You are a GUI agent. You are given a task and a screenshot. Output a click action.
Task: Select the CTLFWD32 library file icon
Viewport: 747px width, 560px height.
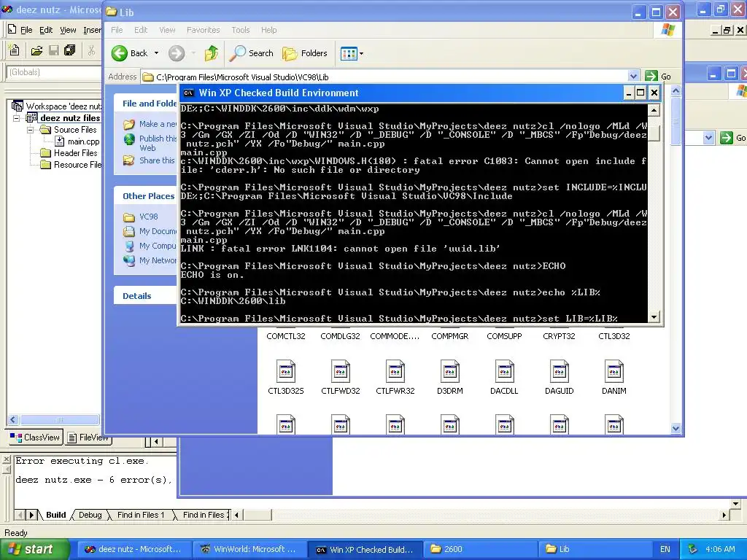340,371
